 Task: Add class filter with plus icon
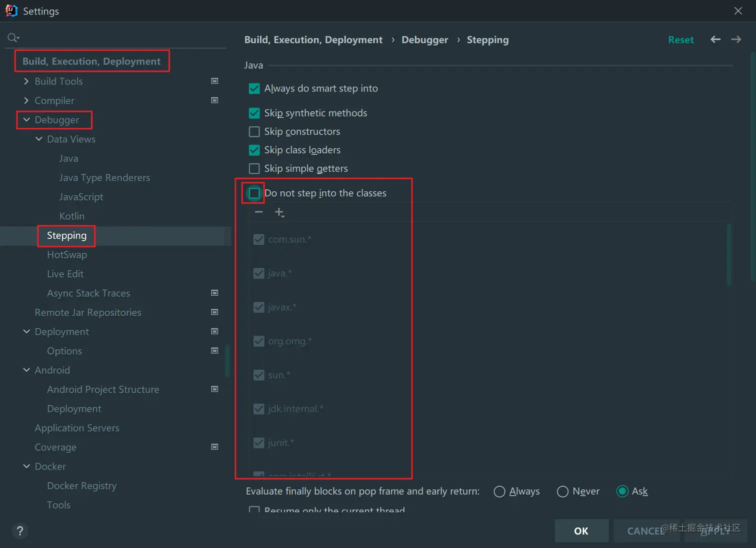coord(279,213)
